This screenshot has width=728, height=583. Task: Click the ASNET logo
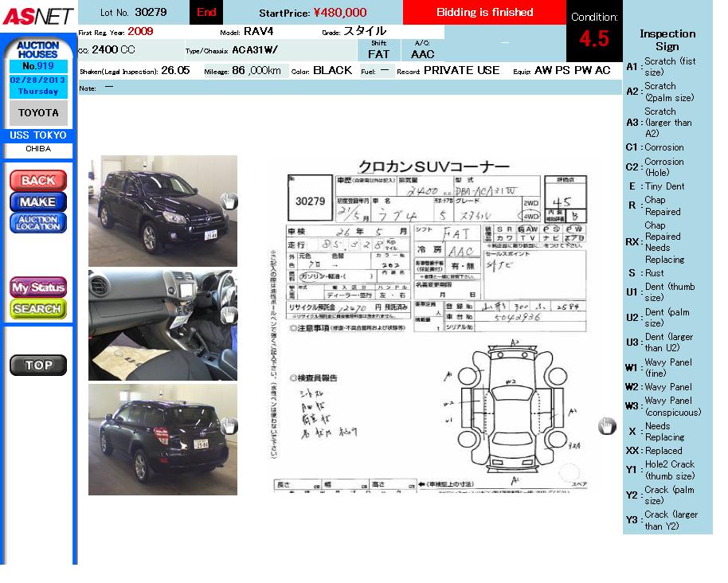[x=37, y=16]
